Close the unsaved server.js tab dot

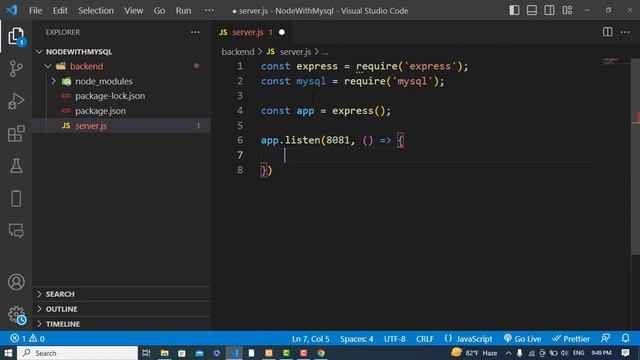(x=282, y=32)
